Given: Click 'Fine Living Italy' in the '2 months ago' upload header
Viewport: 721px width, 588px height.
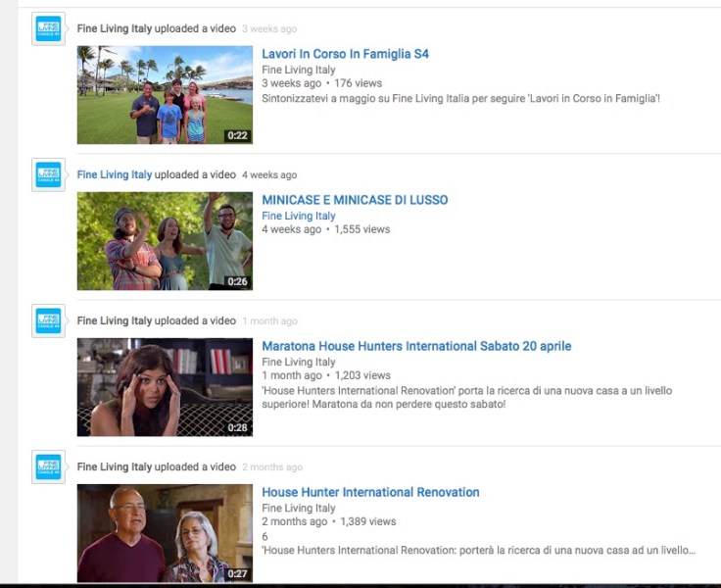Looking at the screenshot, I should click(x=115, y=466).
